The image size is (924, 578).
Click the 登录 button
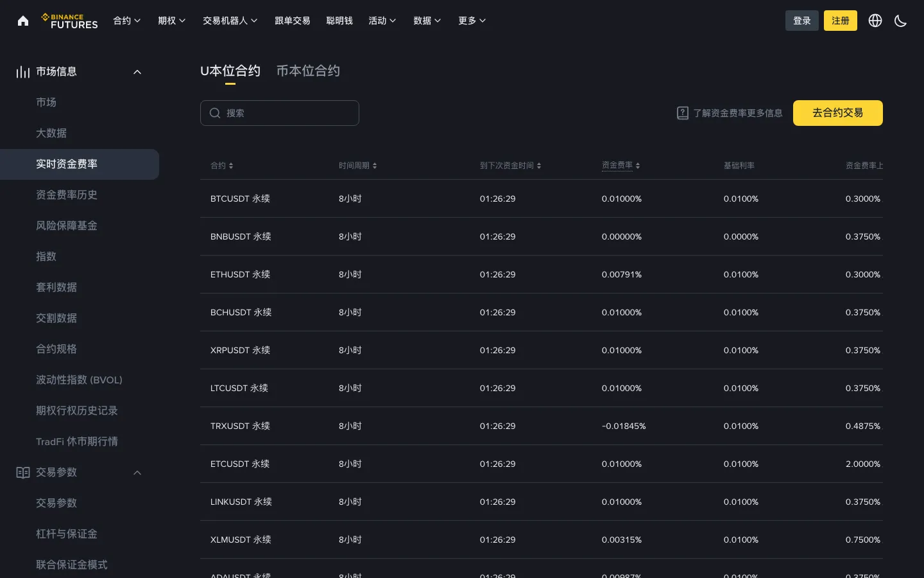click(802, 21)
